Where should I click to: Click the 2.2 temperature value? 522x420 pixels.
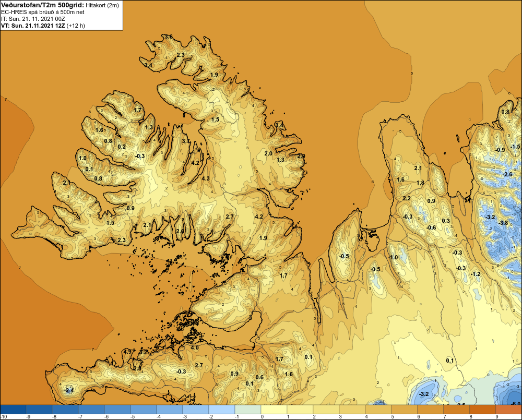point(407,198)
